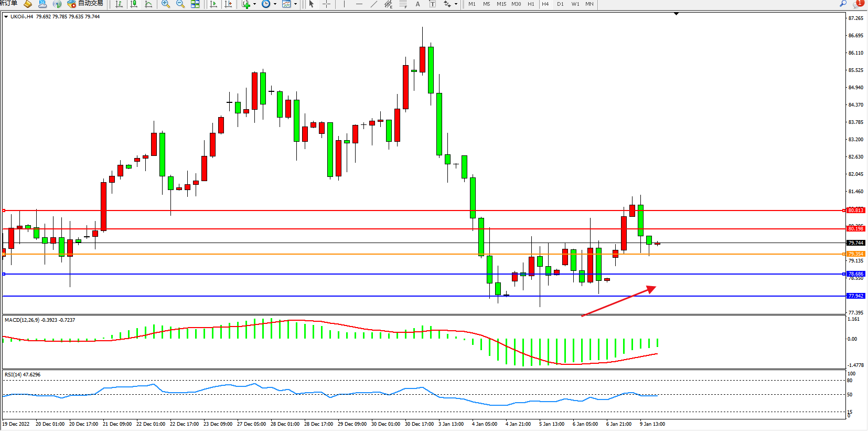Choose the Fibonacci retracement tool

[x=403, y=4]
